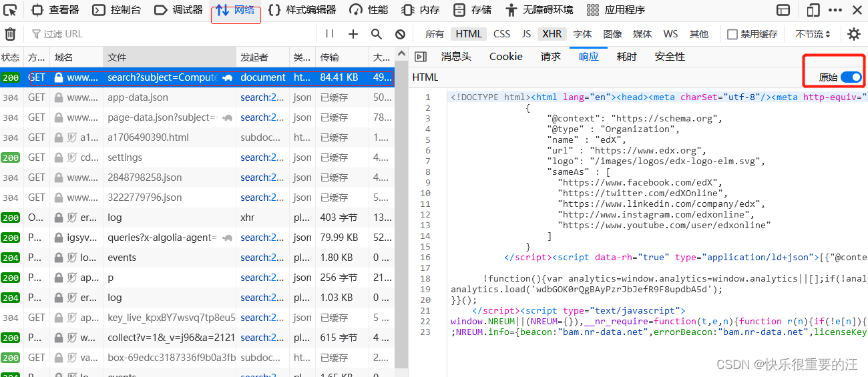Image resolution: width=868 pixels, height=377 pixels.
Task: Open initiator link on app-data.json row
Action: [262, 97]
